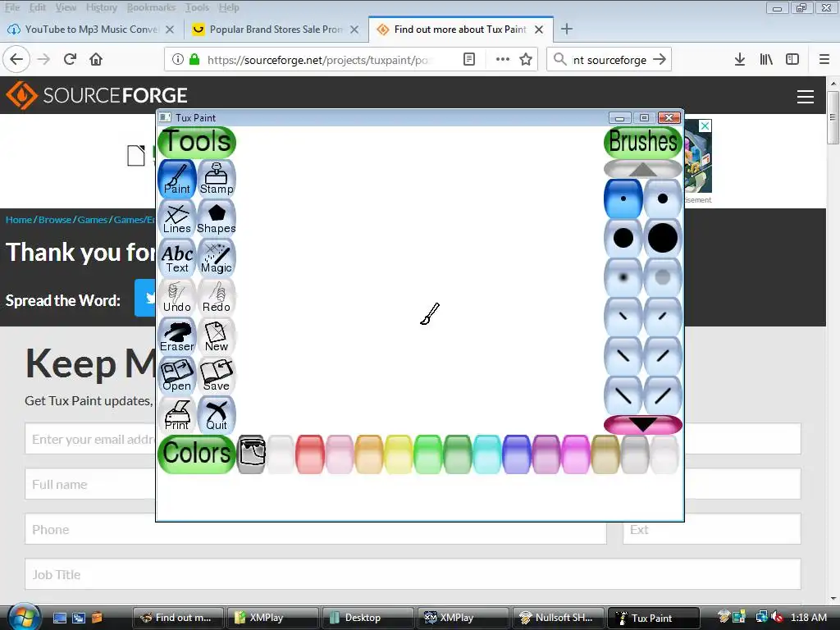840x630 pixels.
Task: Pick the medium round black brush
Action: coord(623,238)
